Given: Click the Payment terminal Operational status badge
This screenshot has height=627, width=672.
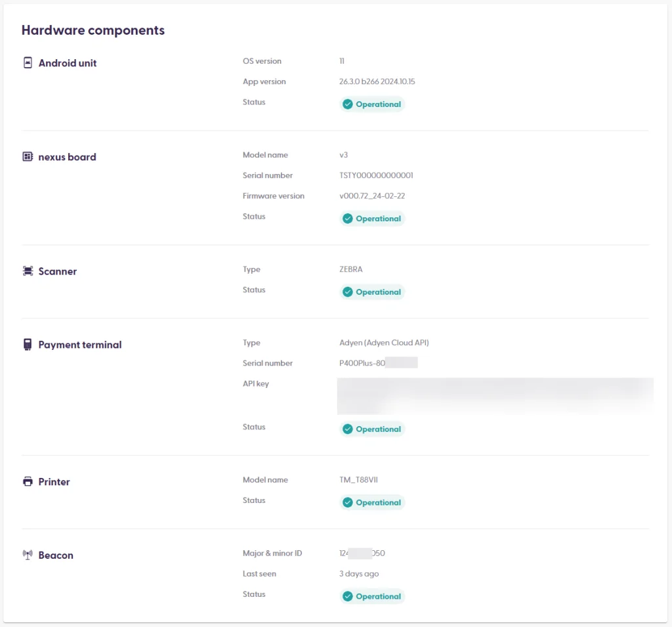Looking at the screenshot, I should pos(372,429).
